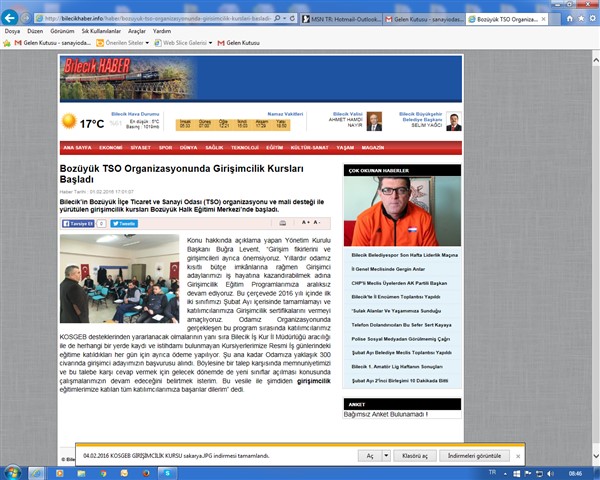Decrease font size with A-
The image size is (600, 480).
pos(316,222)
